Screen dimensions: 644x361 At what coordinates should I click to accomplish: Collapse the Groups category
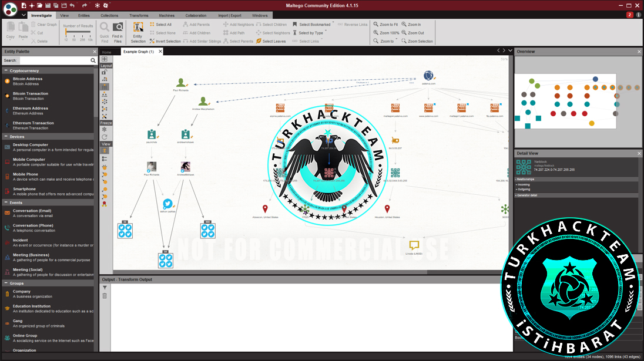point(6,283)
